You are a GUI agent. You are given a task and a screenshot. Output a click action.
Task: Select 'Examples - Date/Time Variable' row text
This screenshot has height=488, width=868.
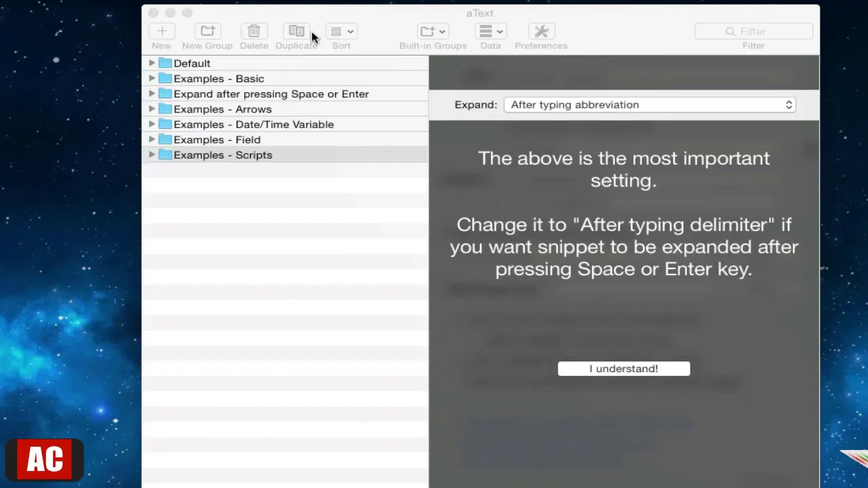pos(254,124)
